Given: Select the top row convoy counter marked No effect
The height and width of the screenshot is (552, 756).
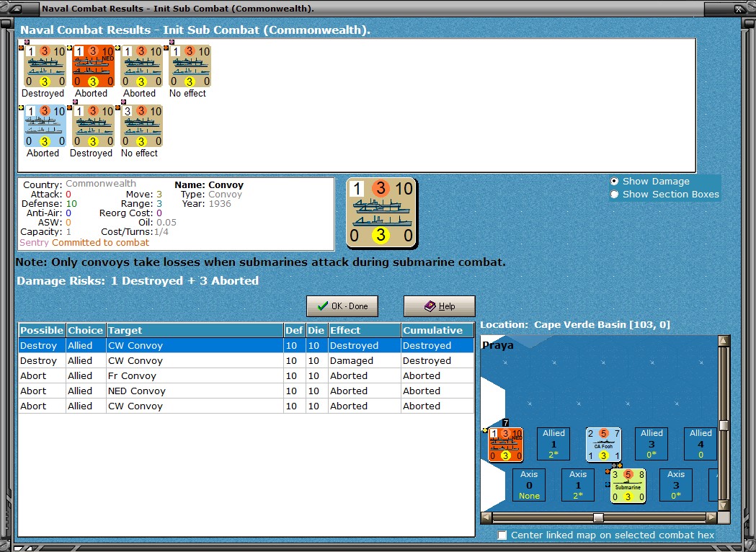Looking at the screenshot, I should (190, 66).
